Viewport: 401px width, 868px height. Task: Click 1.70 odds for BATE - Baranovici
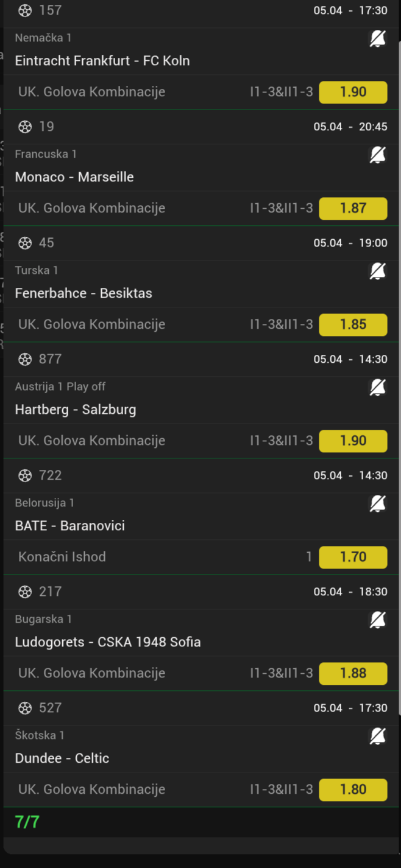pyautogui.click(x=353, y=557)
